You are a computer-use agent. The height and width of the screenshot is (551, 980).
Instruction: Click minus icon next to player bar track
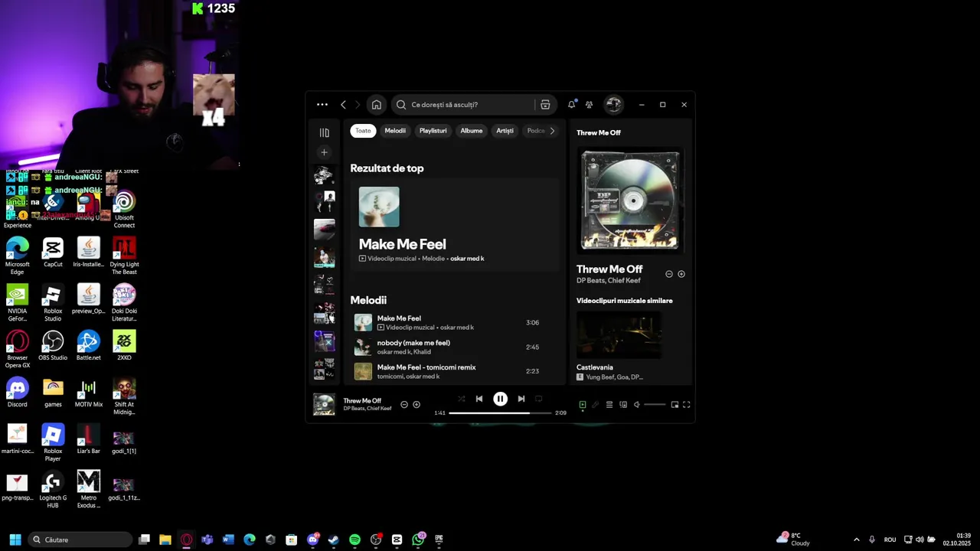(404, 405)
